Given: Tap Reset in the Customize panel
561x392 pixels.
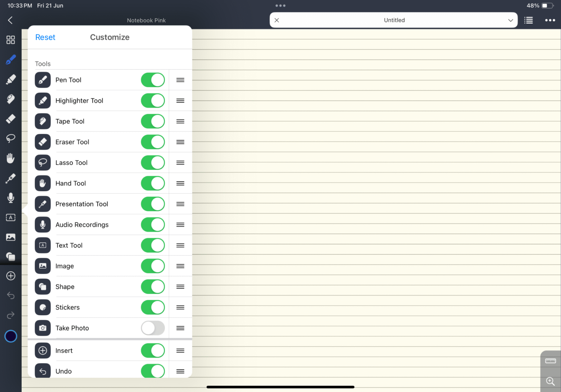Looking at the screenshot, I should click(45, 37).
